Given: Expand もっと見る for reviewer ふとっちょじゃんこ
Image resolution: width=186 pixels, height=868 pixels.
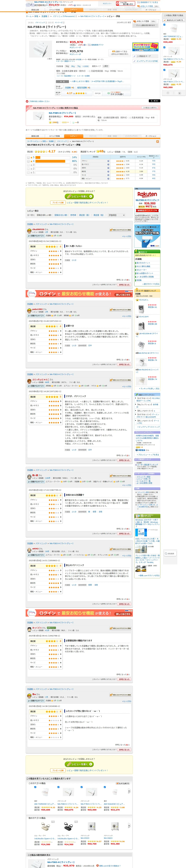Looking at the screenshot, I should pos(127,387).
